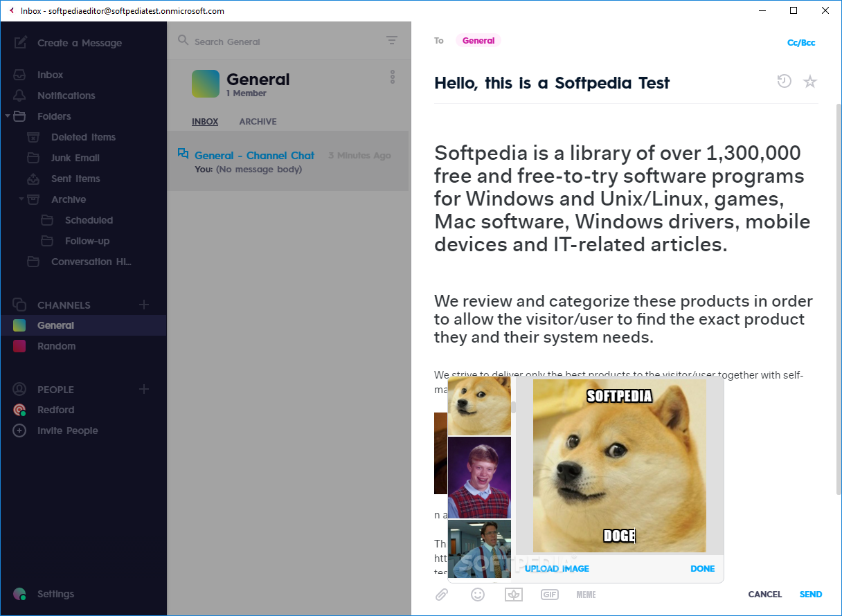Collapse the Archive subfolder arrow
Screen dimensions: 842x616
21,199
